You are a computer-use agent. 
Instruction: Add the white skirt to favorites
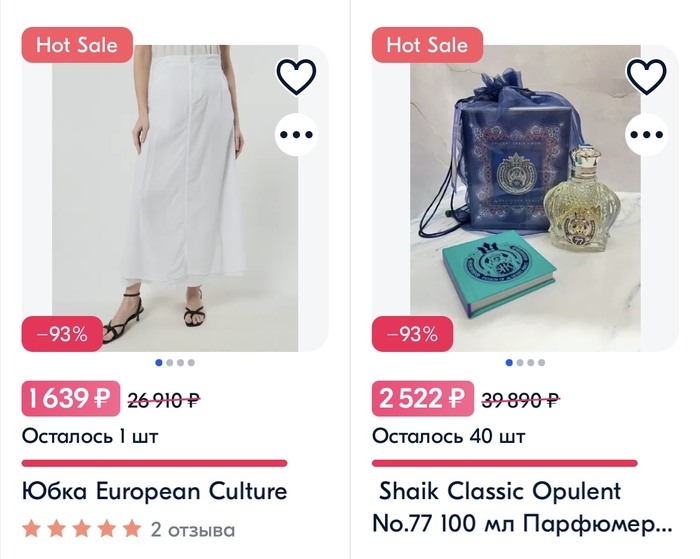pyautogui.click(x=296, y=77)
